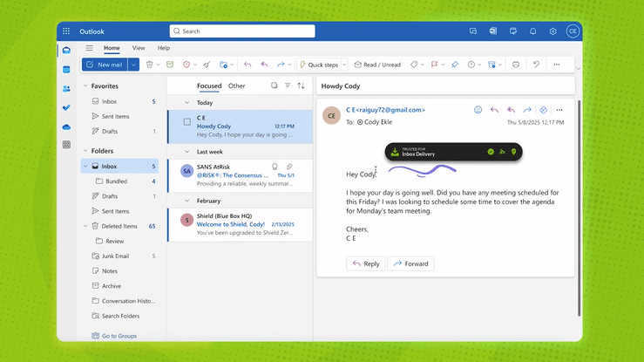Open the more options ellipsis in the toolbar
This screenshot has width=644, height=362.
point(557,65)
